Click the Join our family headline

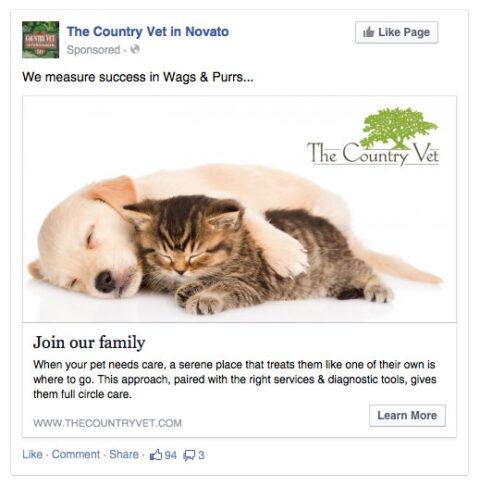tap(89, 342)
